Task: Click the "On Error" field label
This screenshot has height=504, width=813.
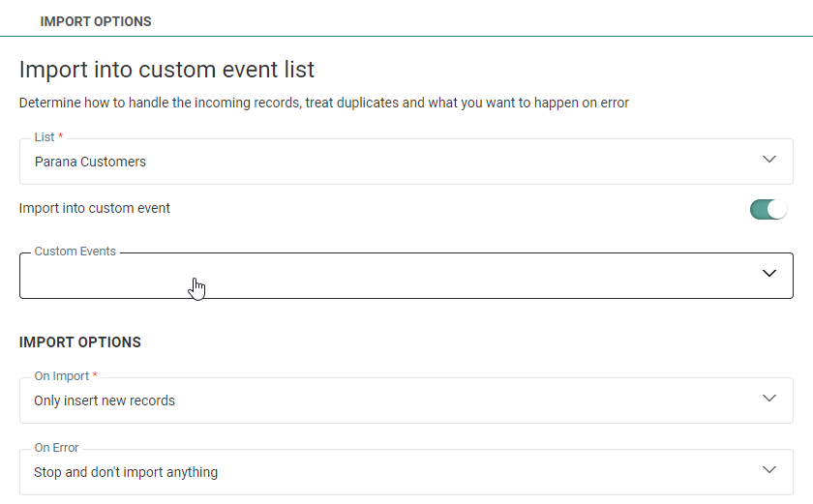Action: coord(56,448)
